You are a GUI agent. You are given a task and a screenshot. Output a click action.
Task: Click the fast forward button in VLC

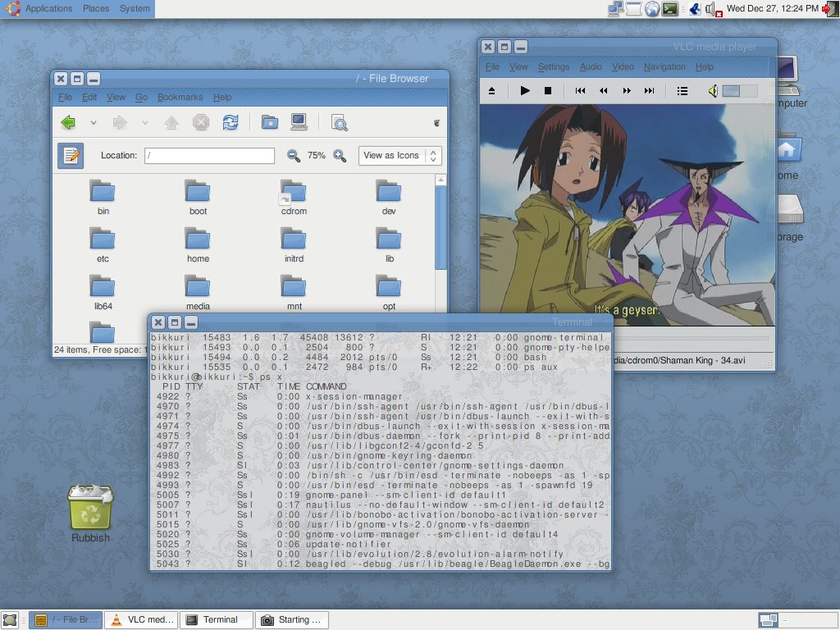pyautogui.click(x=626, y=91)
